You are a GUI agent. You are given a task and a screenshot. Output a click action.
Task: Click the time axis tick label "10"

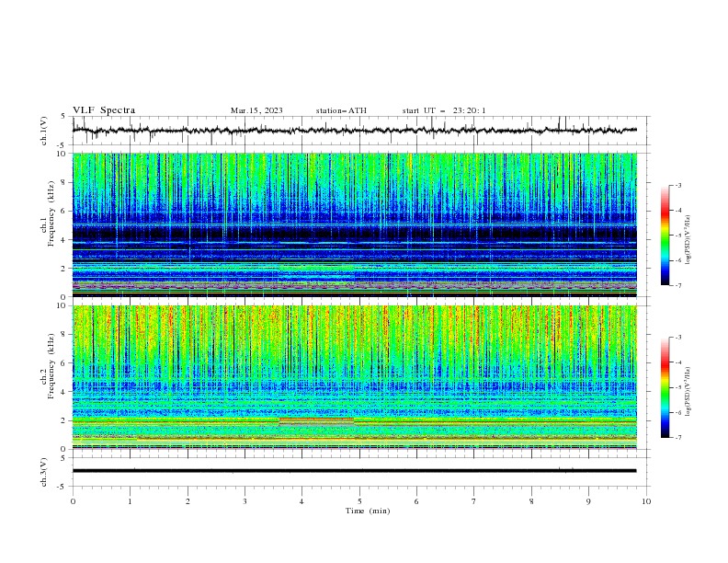[x=646, y=501]
